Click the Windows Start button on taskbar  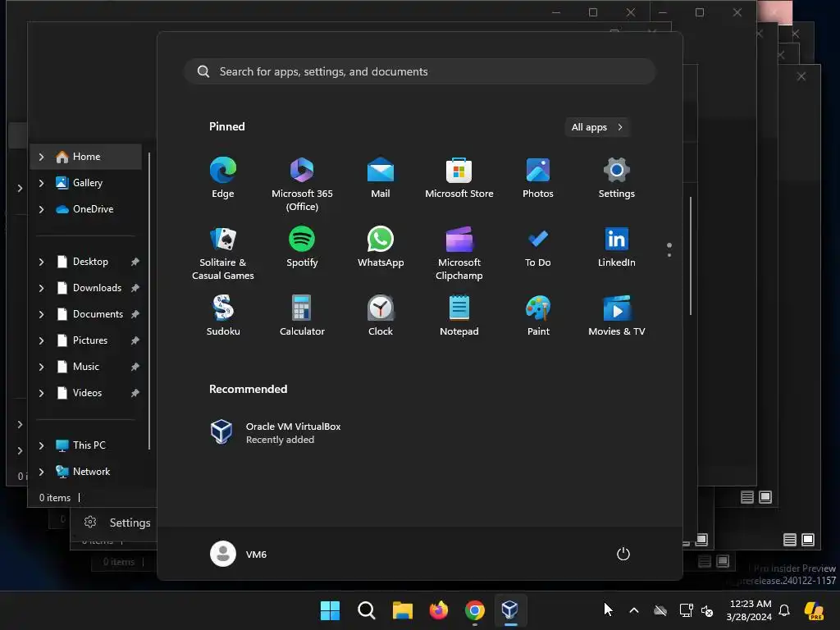pos(330,610)
